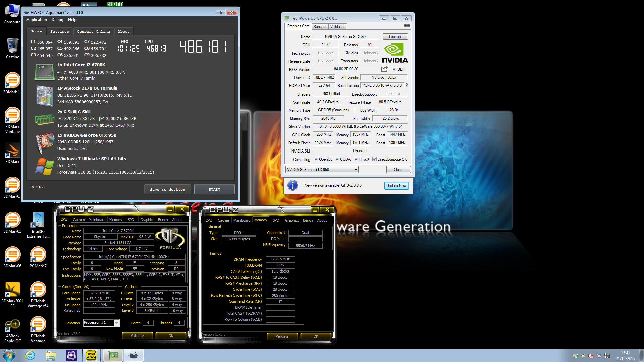Launch ASRock Rapid OC shortcut
644x362 pixels.
12,331
